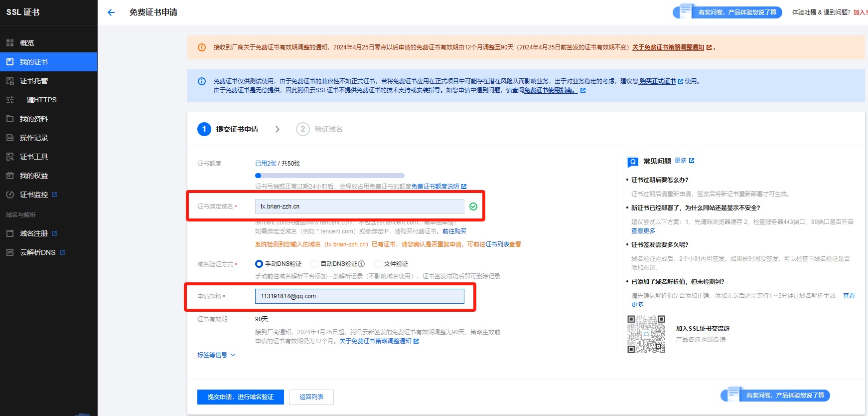Click 证书过期后要怎么办 FAQ title
Screen dimensions: 868x416
pyautogui.click(x=660, y=180)
